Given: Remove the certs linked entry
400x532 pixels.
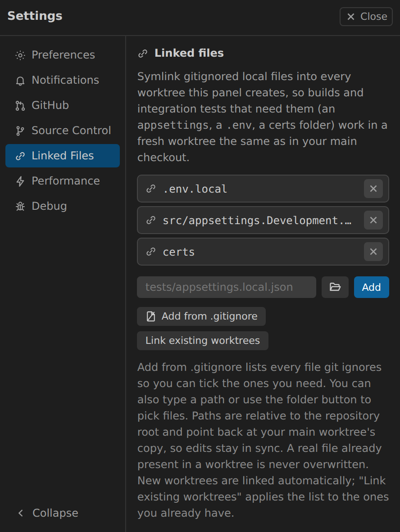Looking at the screenshot, I should [373, 252].
